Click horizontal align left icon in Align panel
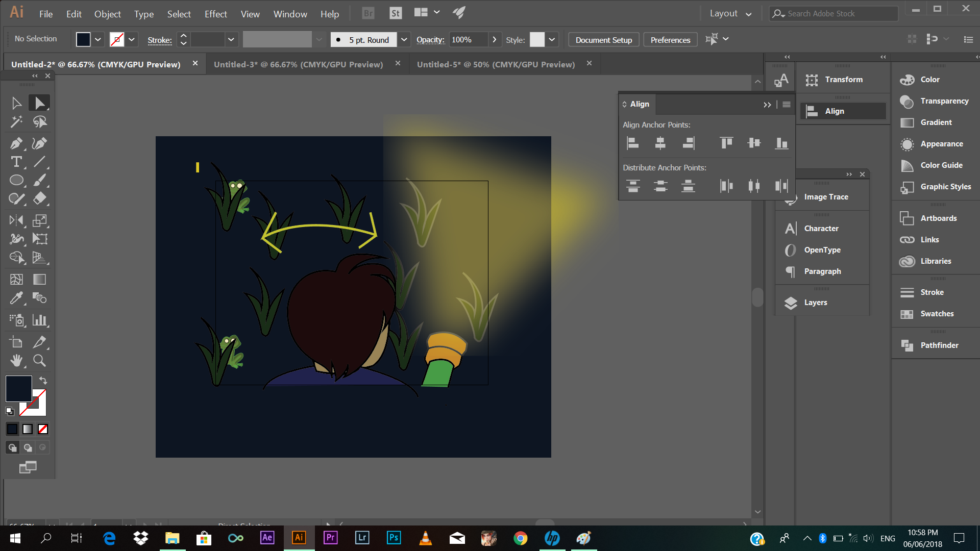The width and height of the screenshot is (980, 551). [633, 143]
